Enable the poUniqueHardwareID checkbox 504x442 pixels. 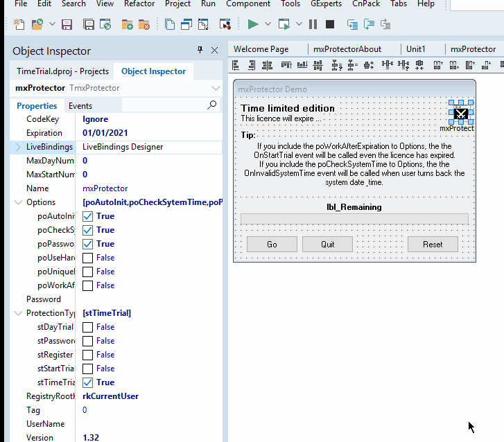[88, 272]
